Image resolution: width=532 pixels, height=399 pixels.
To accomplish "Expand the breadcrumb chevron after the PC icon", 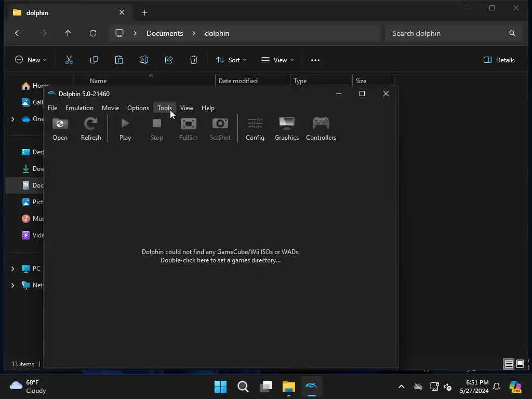I will pos(135,33).
